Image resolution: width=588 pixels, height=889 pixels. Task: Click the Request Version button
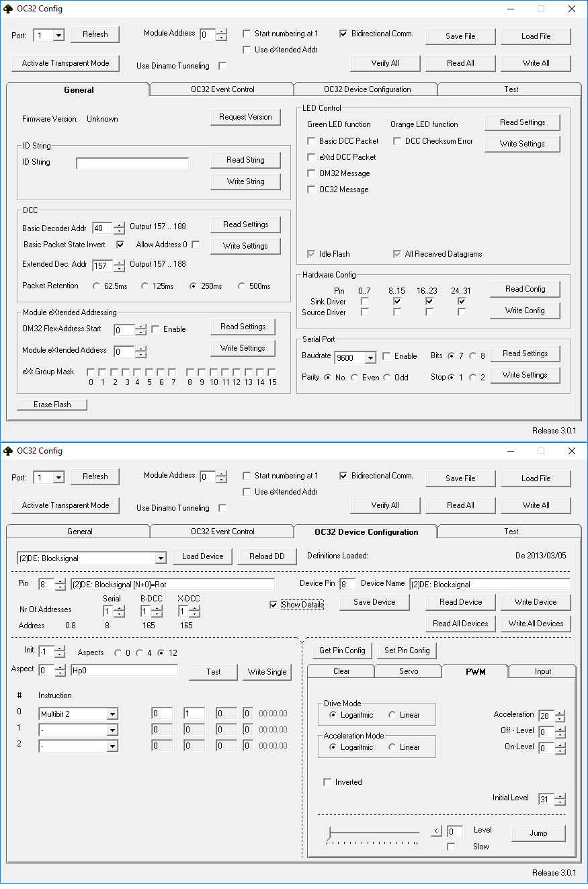(245, 117)
